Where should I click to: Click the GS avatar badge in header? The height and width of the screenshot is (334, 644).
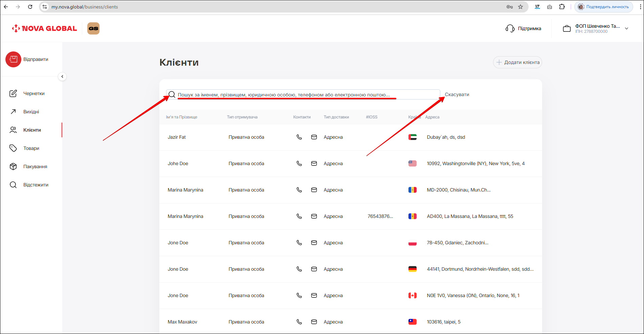pyautogui.click(x=93, y=28)
